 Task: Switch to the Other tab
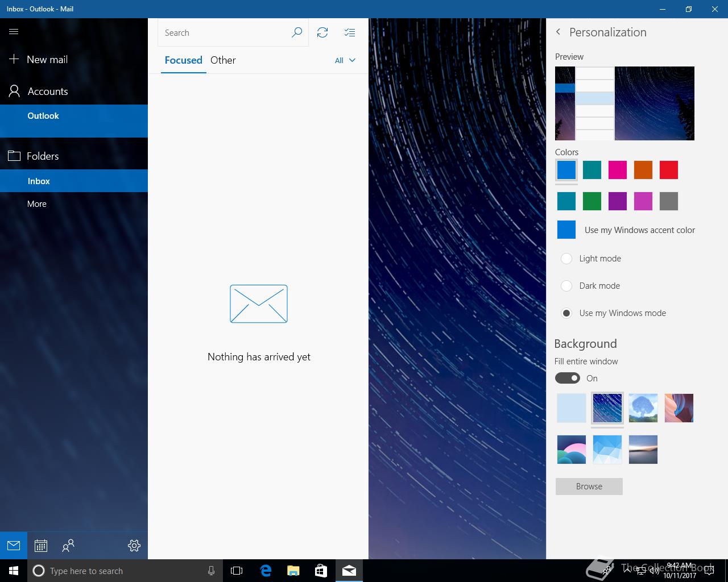[x=223, y=60]
